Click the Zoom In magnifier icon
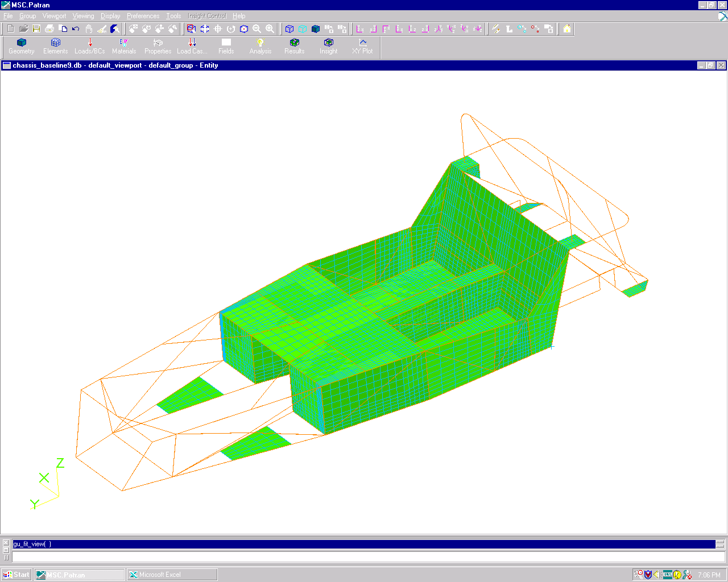 point(270,28)
